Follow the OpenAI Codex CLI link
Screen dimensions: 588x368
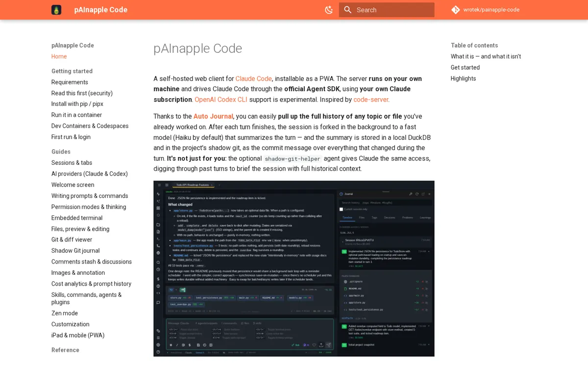(221, 100)
